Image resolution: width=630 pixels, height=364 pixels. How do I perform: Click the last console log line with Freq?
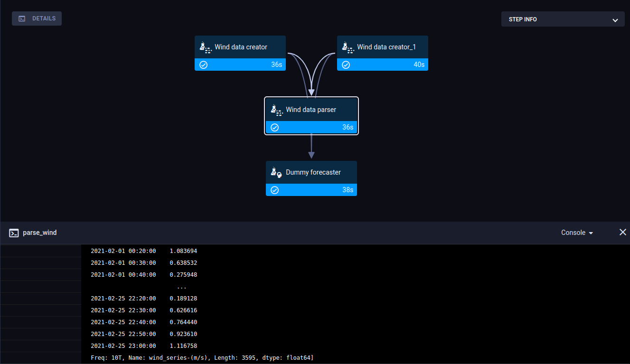point(202,358)
